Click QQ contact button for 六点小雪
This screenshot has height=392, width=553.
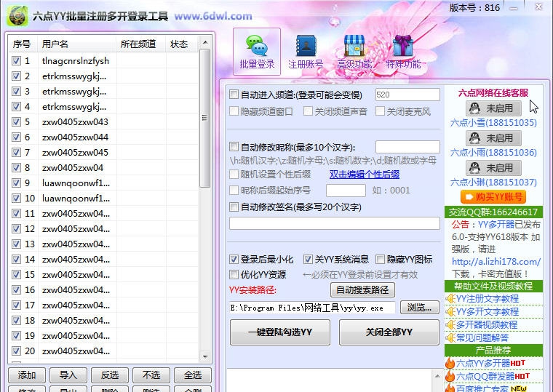point(493,108)
